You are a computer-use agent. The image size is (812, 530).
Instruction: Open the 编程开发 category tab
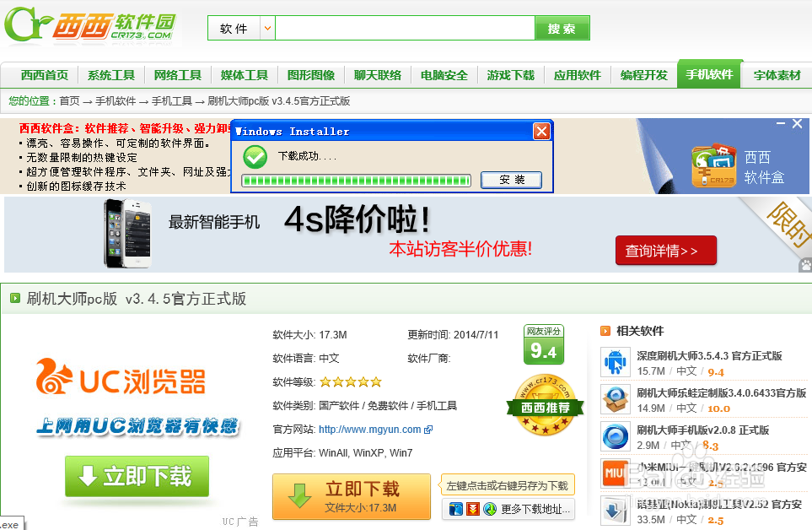tap(644, 75)
